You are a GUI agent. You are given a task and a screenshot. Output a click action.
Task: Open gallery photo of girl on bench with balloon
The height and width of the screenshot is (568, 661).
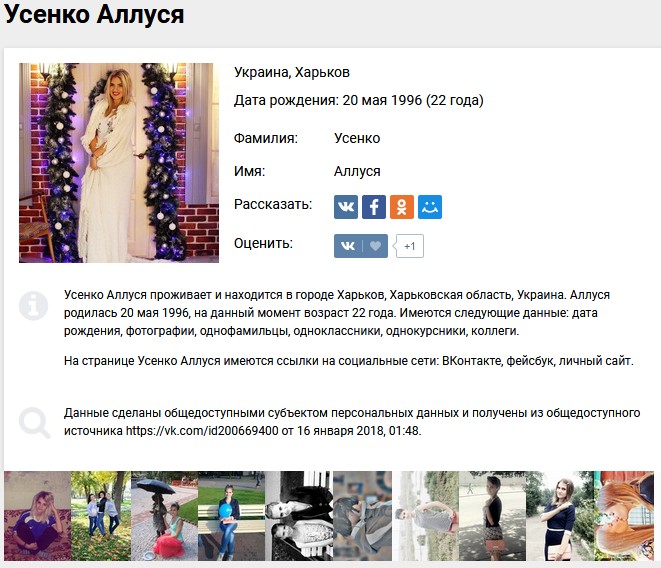[x=231, y=516]
